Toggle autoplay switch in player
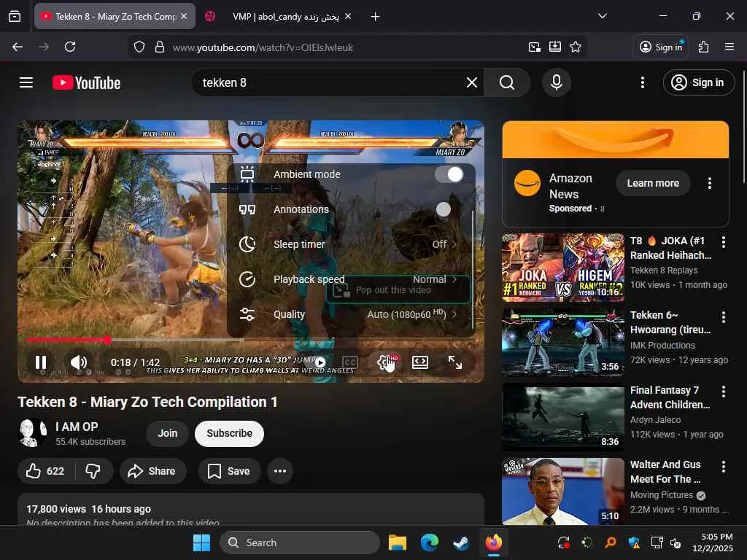Viewport: 747px width, 560px height. click(x=320, y=363)
